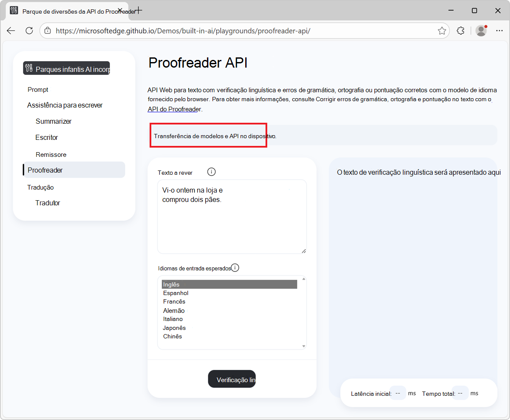Click language list scroll down arrow
Image resolution: width=510 pixels, height=420 pixels.
click(x=303, y=346)
